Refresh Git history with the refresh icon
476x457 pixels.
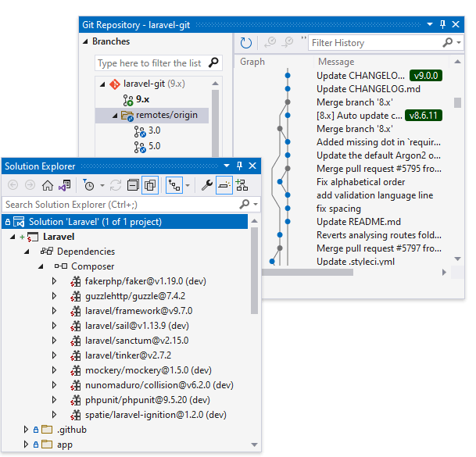click(246, 43)
